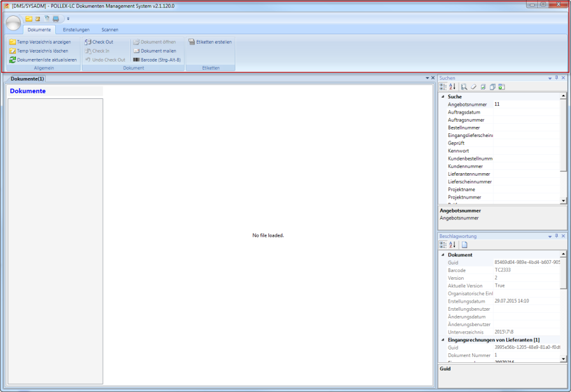This screenshot has width=571, height=392.
Task: Click the eraser icon in Suchen toolbar
Action: click(x=473, y=86)
